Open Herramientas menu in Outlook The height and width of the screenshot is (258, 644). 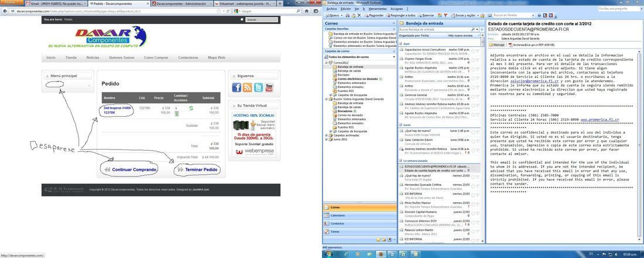pyautogui.click(x=378, y=9)
